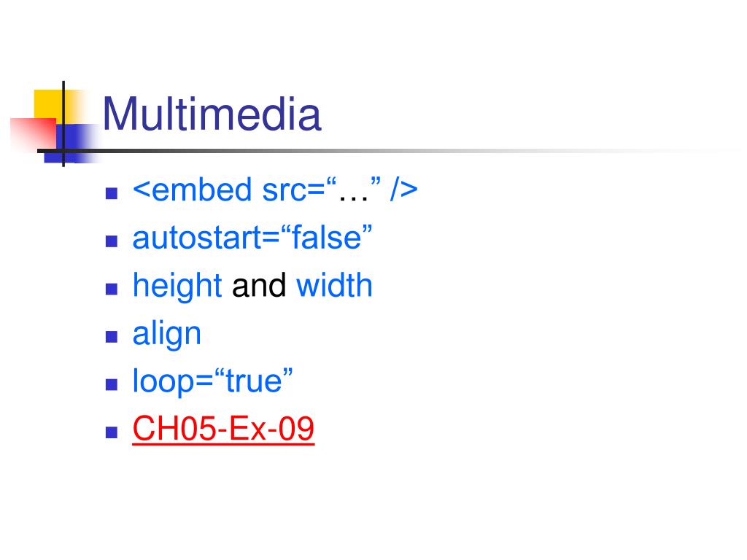
Task: Select the yellow square in title decoration
Action: click(x=49, y=106)
